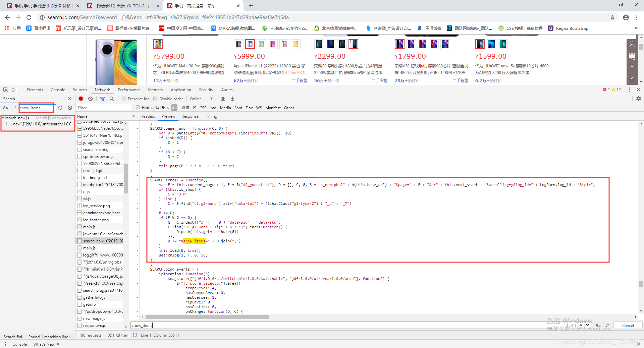Select the HUAWEI Mate 30 Pro color thumbnail
644x348 pixels.
tap(158, 44)
